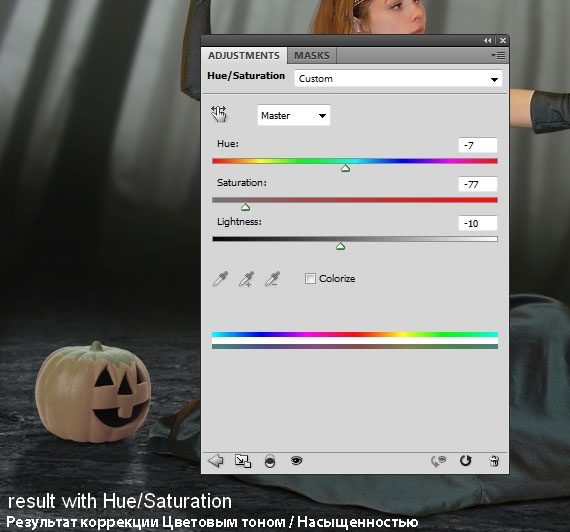570x532 pixels.
Task: Return to adjustment list with back arrow
Action: (x=216, y=461)
